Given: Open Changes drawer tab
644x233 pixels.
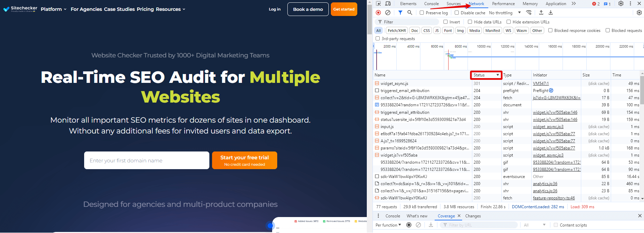Looking at the screenshot, I should [x=473, y=216].
